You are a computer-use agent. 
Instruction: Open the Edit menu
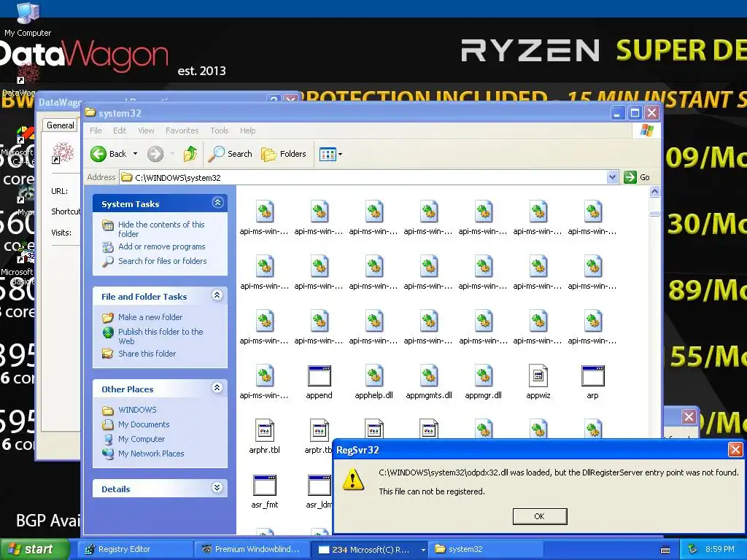pyautogui.click(x=120, y=131)
